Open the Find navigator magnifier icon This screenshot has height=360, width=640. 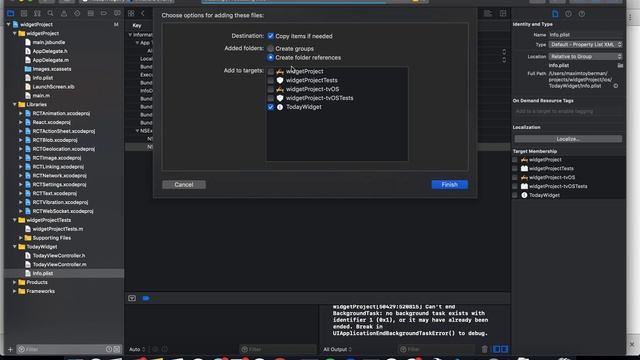[x=51, y=13]
